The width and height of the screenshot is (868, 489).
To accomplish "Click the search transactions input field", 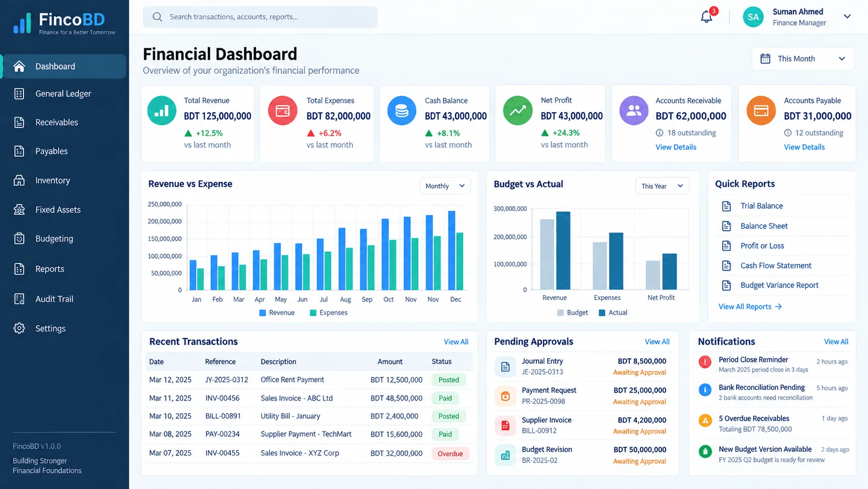I will click(x=260, y=17).
